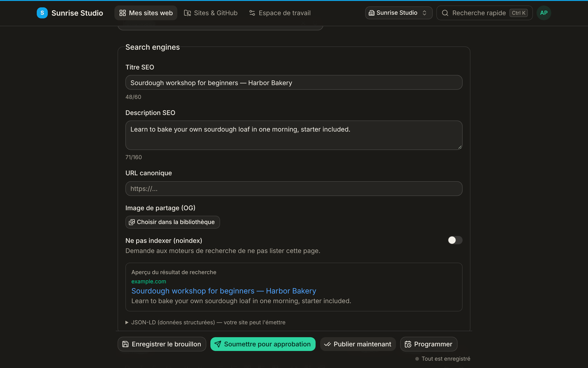Click the folder icon of Sites & GitHub
588x368 pixels.
coord(187,13)
